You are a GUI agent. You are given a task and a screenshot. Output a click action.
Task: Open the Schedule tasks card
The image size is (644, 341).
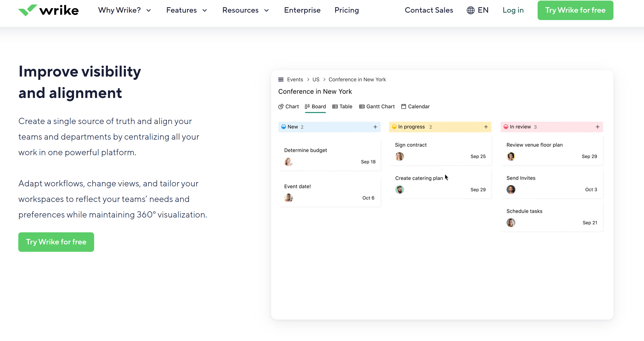pos(552,217)
